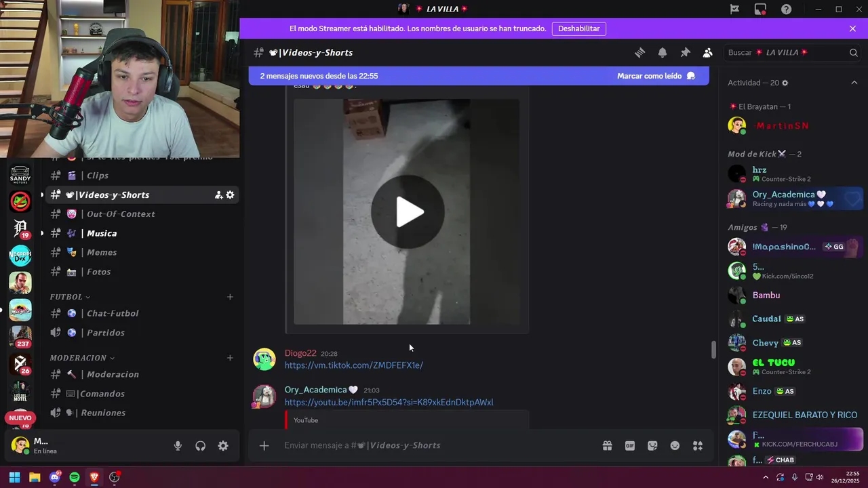The height and width of the screenshot is (488, 868).
Task: Toggle the member list icon
Action: tap(708, 53)
